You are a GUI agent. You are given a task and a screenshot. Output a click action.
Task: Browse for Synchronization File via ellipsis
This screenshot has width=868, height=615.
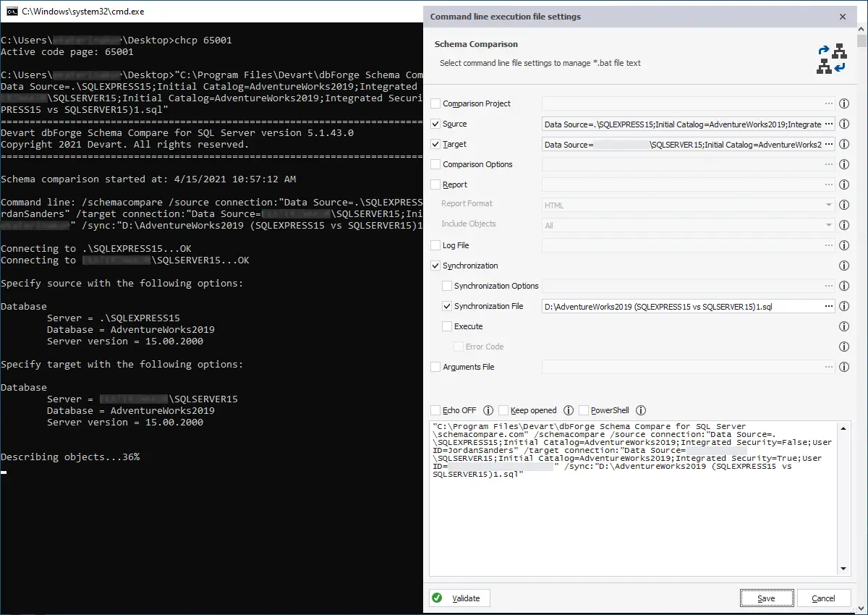coord(828,306)
